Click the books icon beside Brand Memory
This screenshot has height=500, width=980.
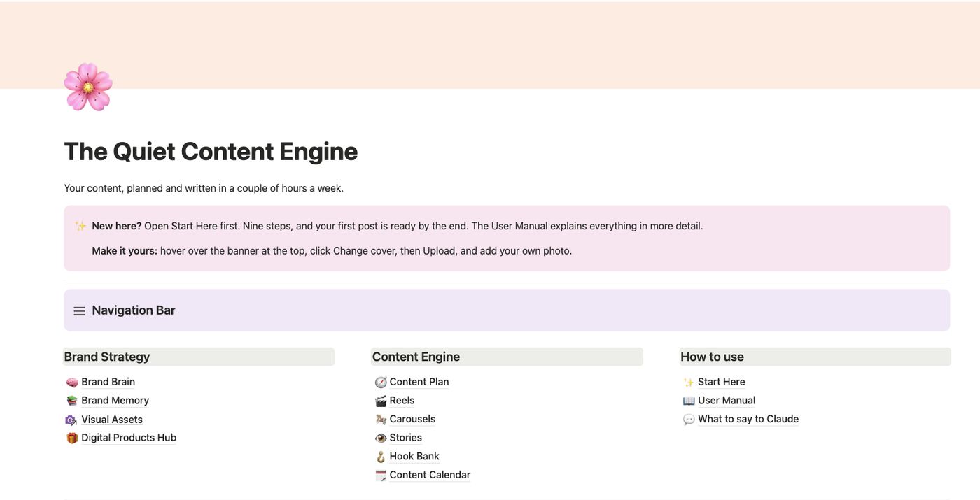pyautogui.click(x=72, y=401)
